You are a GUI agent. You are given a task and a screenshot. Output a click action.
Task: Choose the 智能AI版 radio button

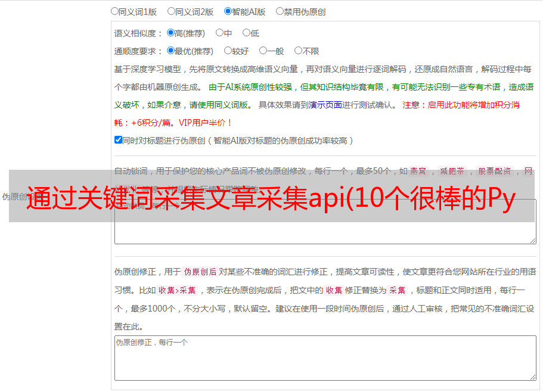point(228,11)
